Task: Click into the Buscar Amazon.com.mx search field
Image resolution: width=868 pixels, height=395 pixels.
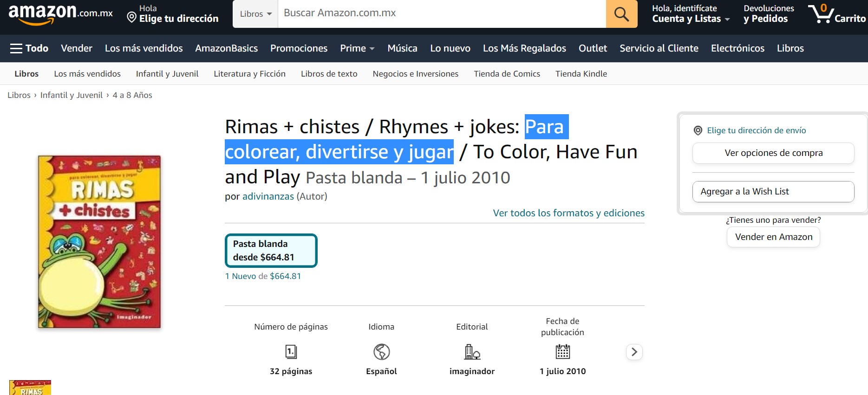Action: [x=442, y=13]
